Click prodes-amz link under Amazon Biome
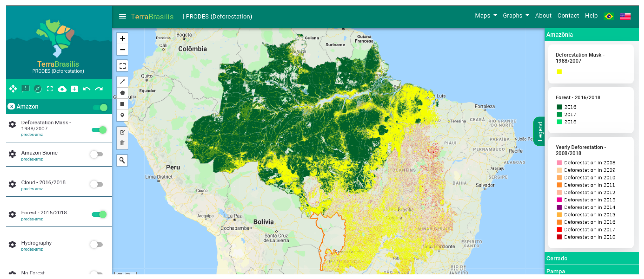 [32, 159]
